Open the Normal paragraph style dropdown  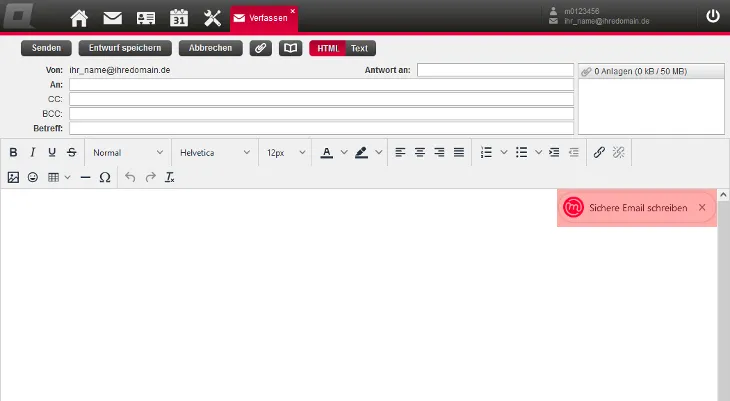pyautogui.click(x=128, y=152)
